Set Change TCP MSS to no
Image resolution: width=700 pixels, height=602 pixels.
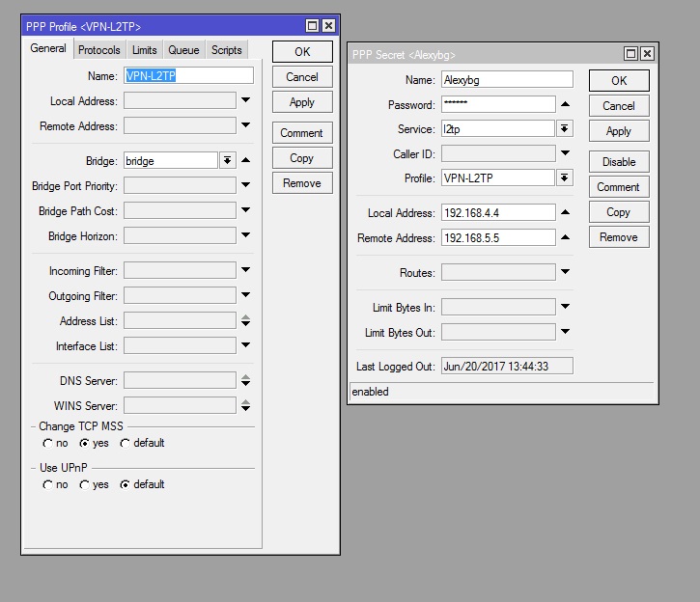[48, 444]
